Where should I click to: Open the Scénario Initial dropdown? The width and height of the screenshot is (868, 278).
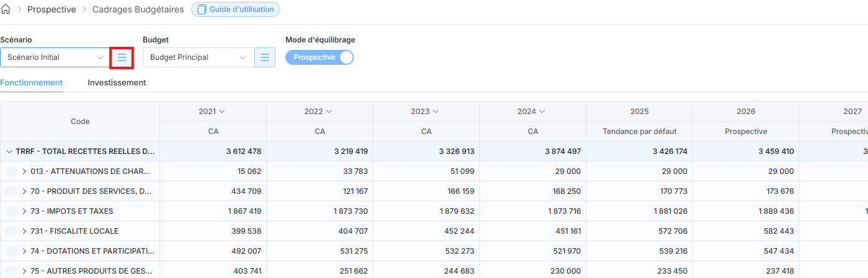[x=55, y=57]
